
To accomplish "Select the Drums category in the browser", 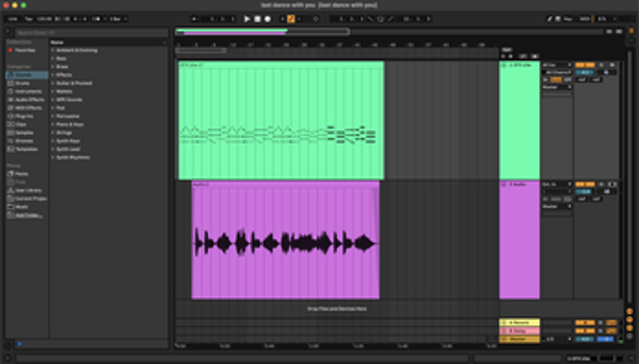I will (23, 84).
